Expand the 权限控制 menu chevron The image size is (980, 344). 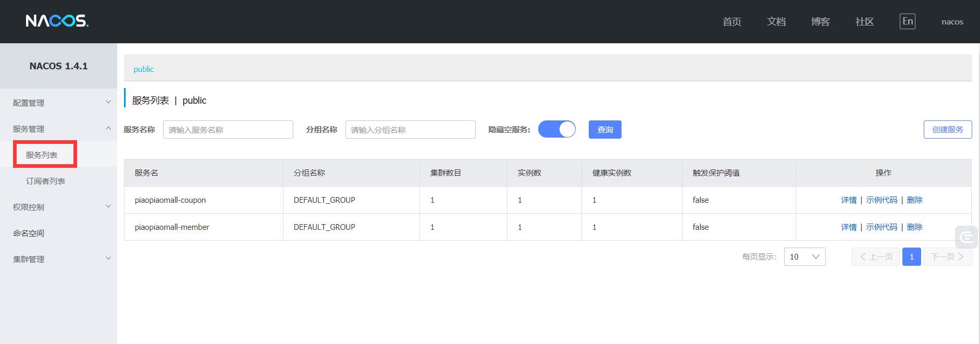(108, 206)
